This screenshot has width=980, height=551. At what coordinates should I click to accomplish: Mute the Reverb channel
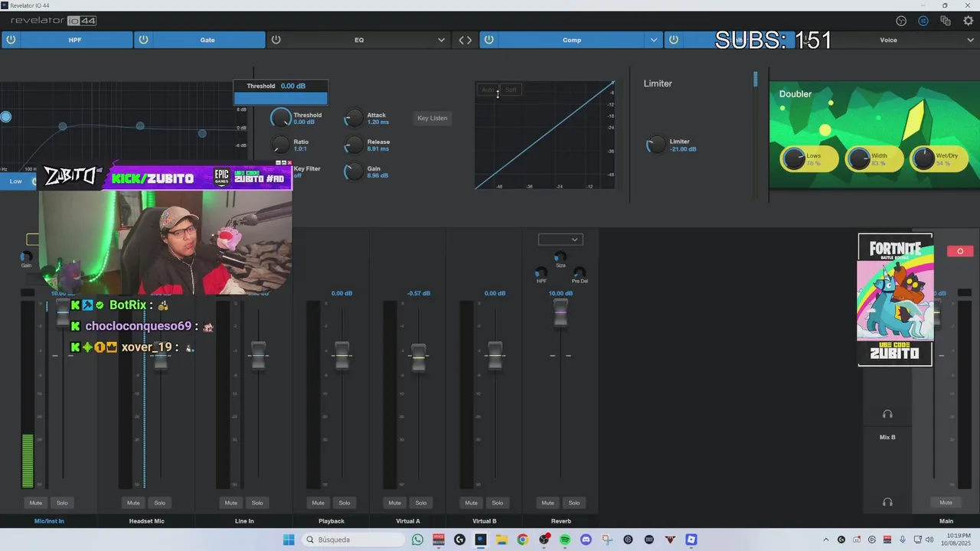pyautogui.click(x=548, y=503)
